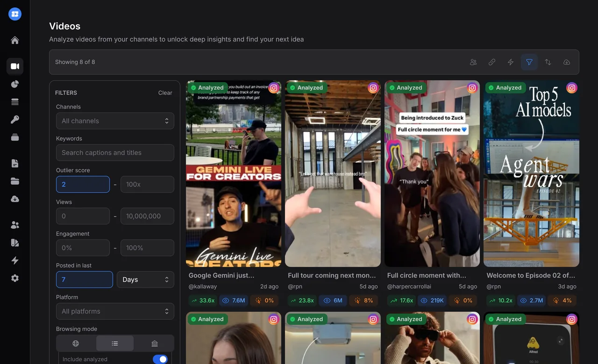Clear all filters

(x=165, y=93)
